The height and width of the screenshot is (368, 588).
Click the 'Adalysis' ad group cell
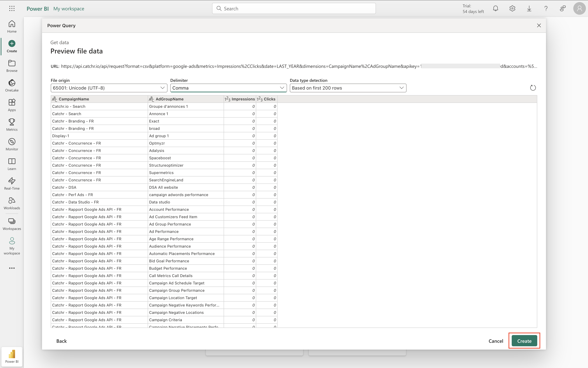click(186, 150)
